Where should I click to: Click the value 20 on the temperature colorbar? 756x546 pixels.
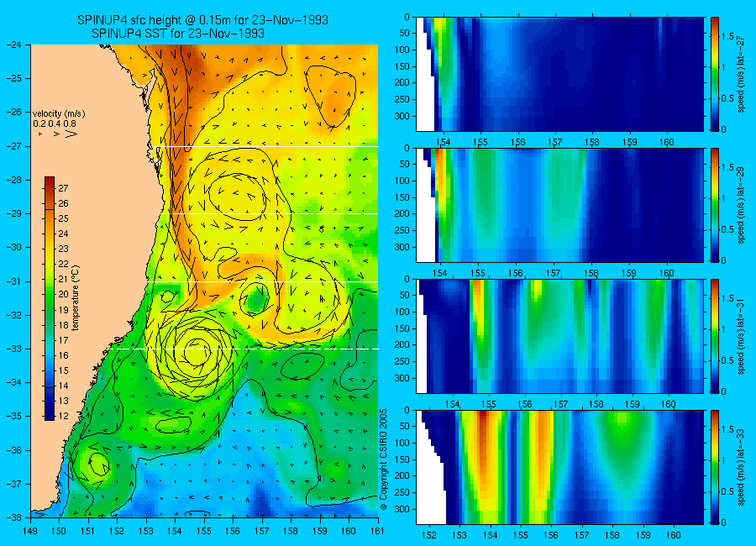(63, 294)
